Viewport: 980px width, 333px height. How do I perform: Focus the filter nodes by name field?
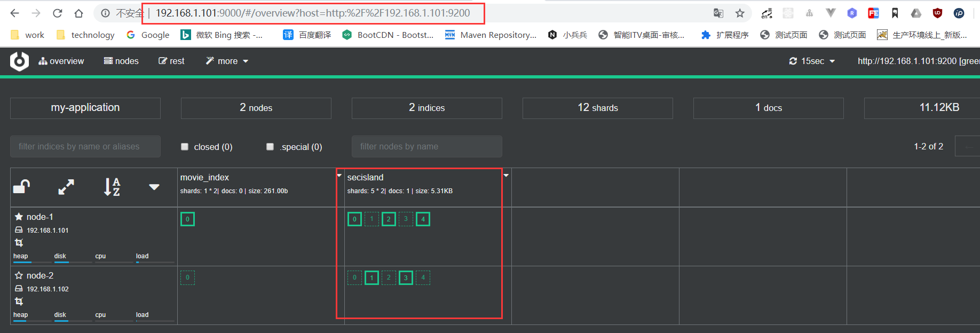(x=427, y=146)
